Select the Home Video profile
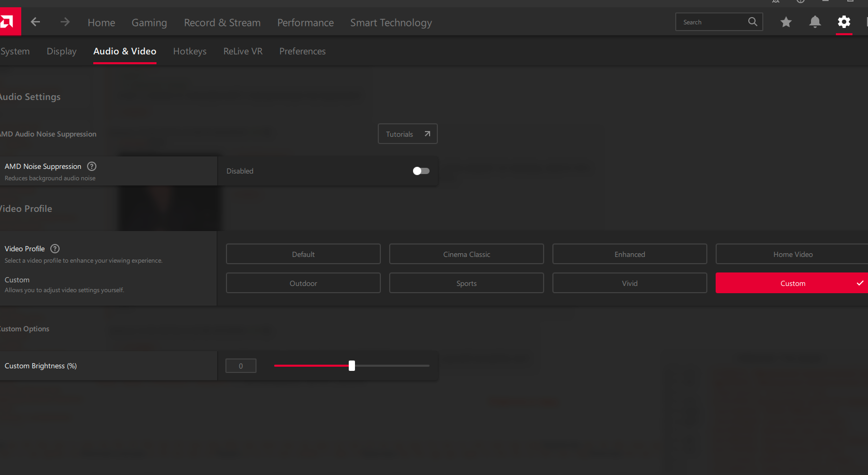Screen dimensions: 868x475 pos(792,254)
